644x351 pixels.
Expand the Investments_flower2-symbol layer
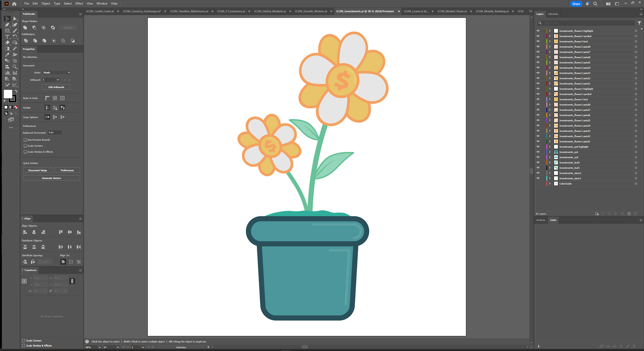550,36
